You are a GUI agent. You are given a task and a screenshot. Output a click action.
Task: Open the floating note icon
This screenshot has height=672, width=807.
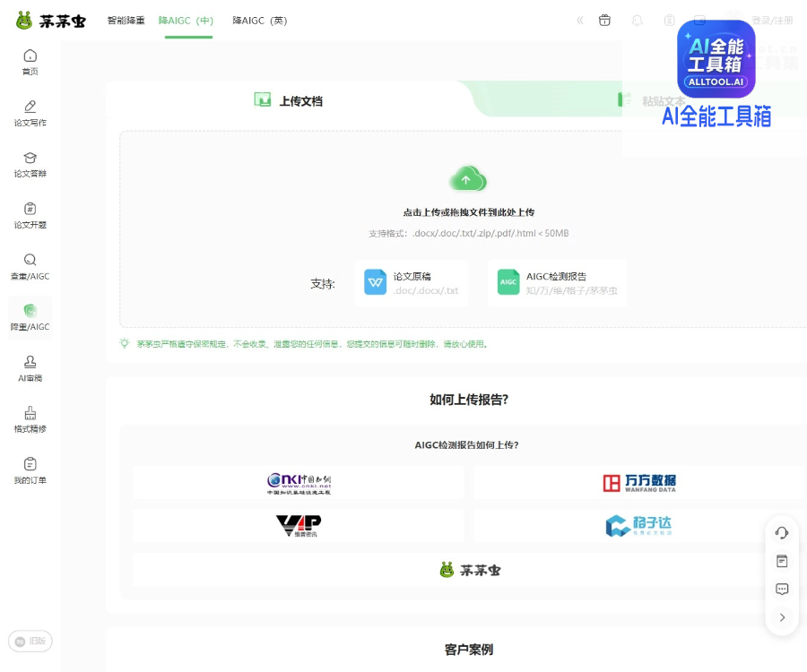[782, 561]
